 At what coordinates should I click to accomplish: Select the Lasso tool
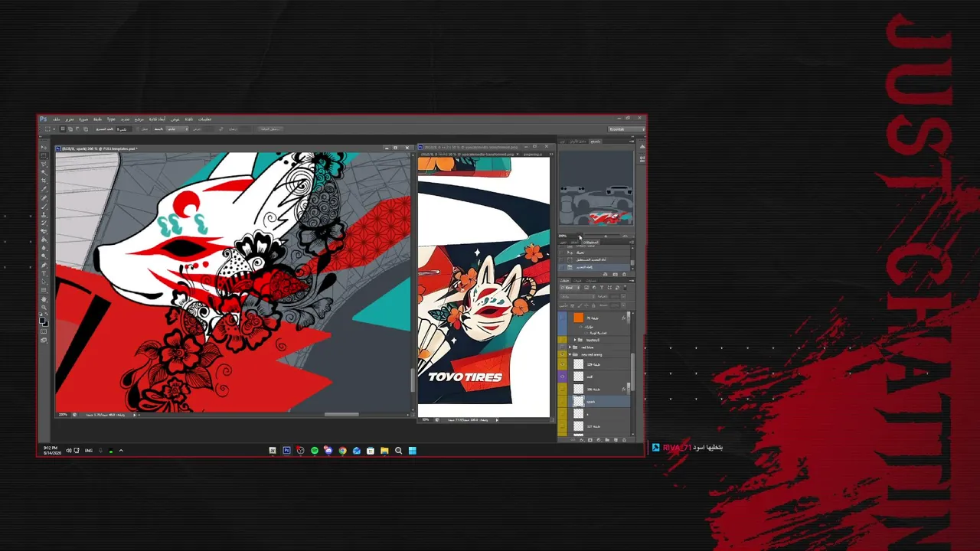[44, 164]
